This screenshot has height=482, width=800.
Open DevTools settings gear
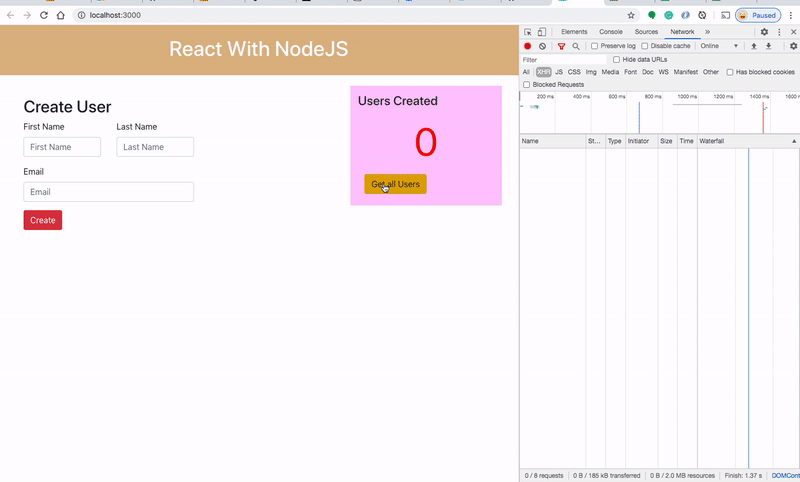[x=764, y=32]
